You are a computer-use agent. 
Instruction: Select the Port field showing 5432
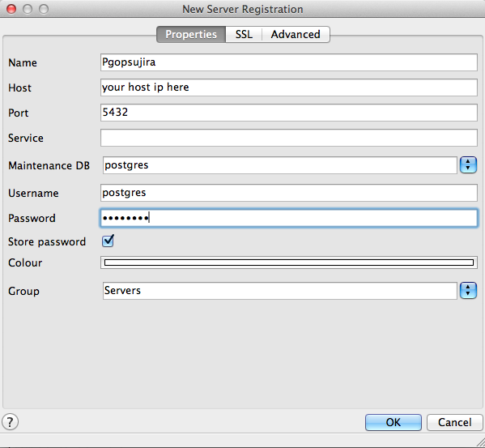tap(289, 113)
